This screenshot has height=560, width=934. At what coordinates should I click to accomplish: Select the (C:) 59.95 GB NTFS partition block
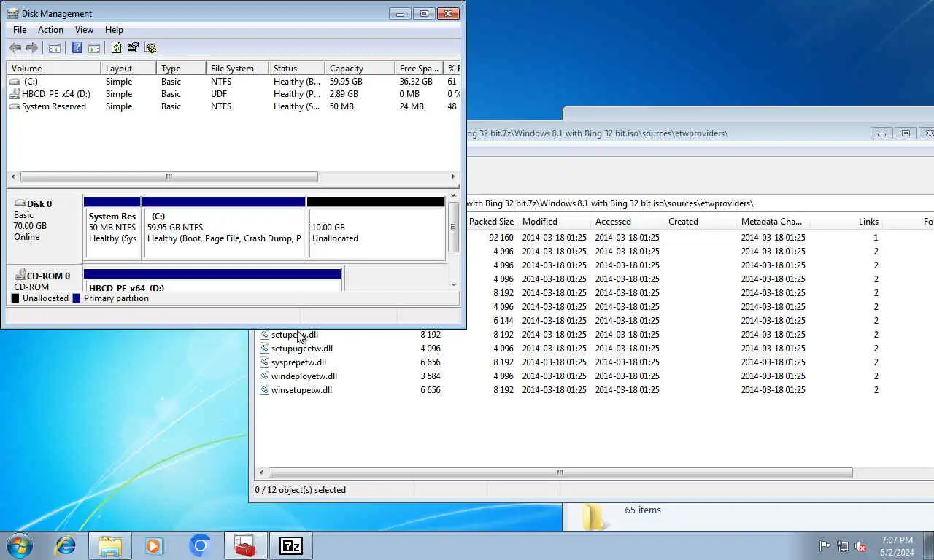pos(224,228)
